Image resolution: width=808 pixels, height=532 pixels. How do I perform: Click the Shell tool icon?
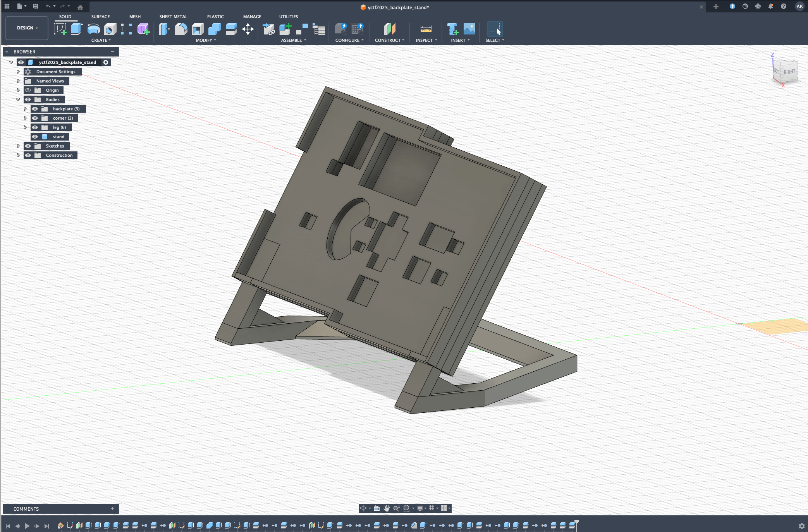point(198,29)
